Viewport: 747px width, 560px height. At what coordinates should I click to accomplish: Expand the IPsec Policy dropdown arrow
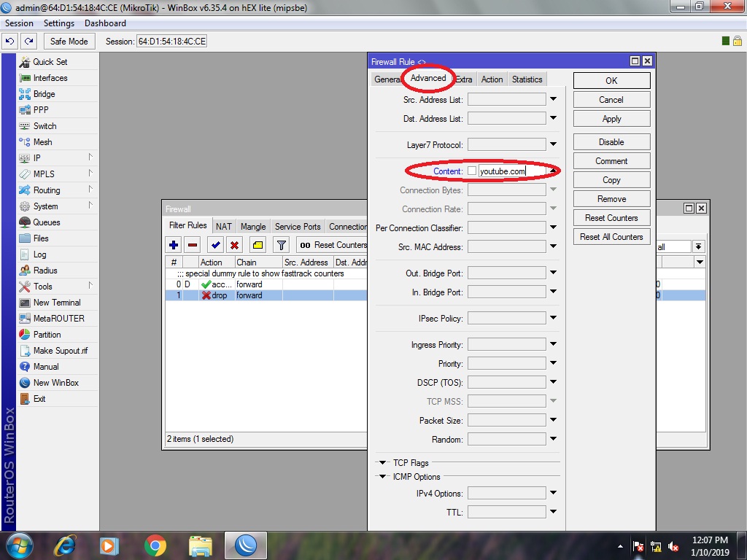point(553,318)
